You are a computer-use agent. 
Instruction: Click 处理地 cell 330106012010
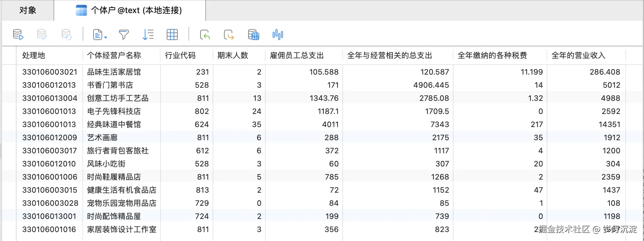point(49,164)
